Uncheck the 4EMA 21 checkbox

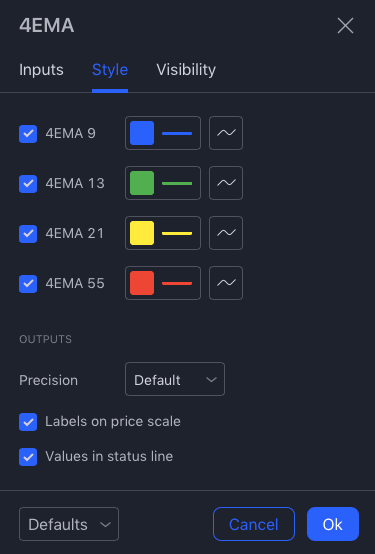[28, 234]
